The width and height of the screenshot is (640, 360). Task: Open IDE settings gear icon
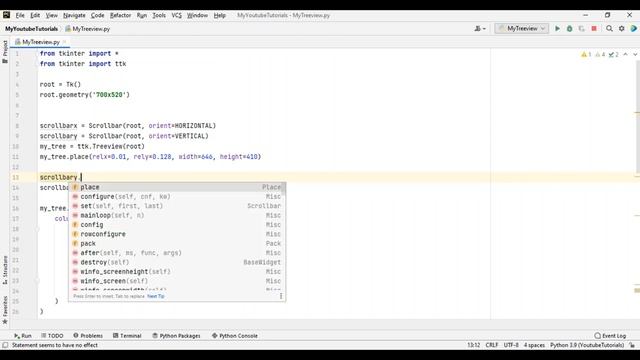tap(622, 29)
